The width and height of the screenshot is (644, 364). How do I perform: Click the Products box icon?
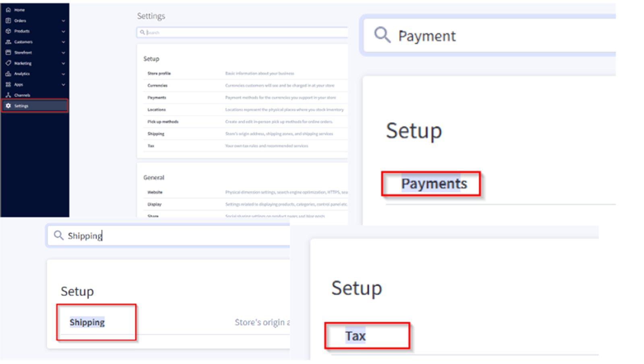click(8, 31)
